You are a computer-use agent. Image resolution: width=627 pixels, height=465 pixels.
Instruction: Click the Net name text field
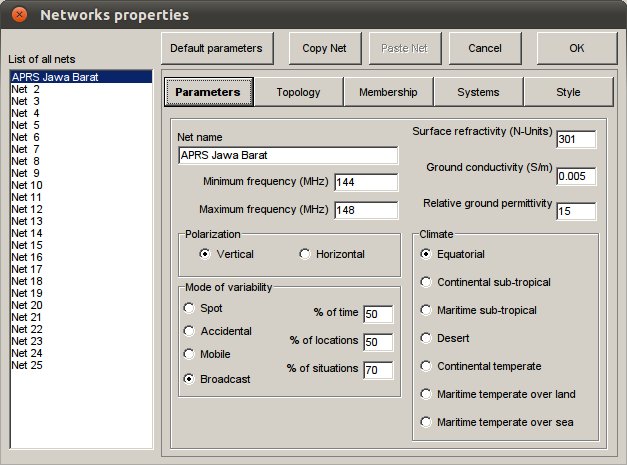tap(287, 156)
